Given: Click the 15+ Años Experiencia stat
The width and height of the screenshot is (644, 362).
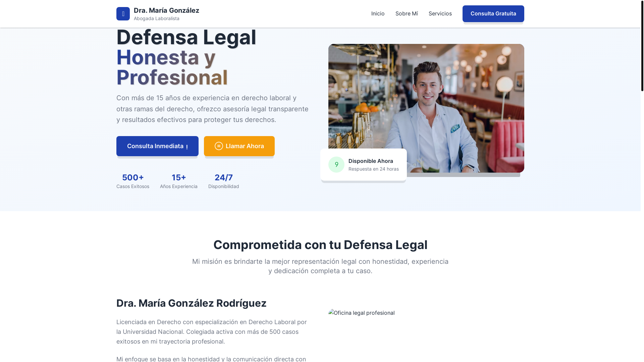Looking at the screenshot, I should 179,181.
